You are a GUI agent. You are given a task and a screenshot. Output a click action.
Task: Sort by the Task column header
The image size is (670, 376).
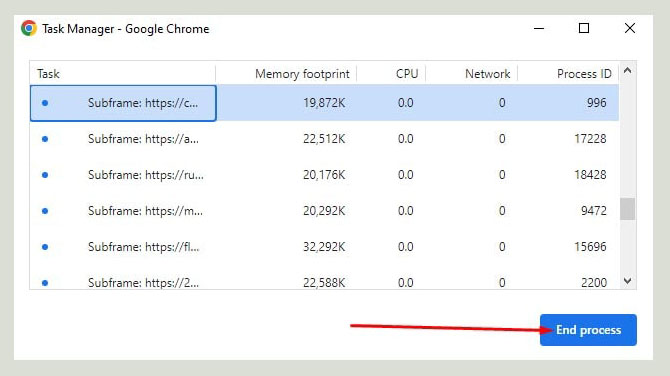(x=48, y=74)
